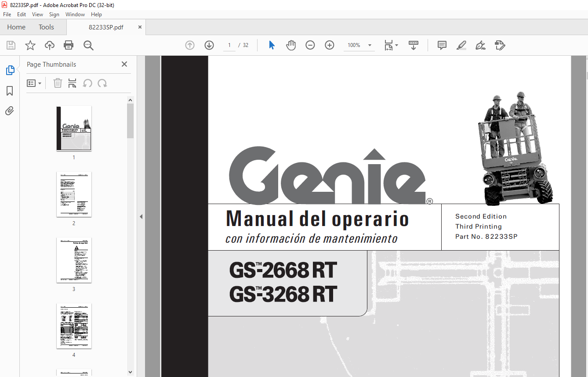Rotate page counterclockwise in thumbnails panel
This screenshot has height=377, width=588.
(x=87, y=83)
